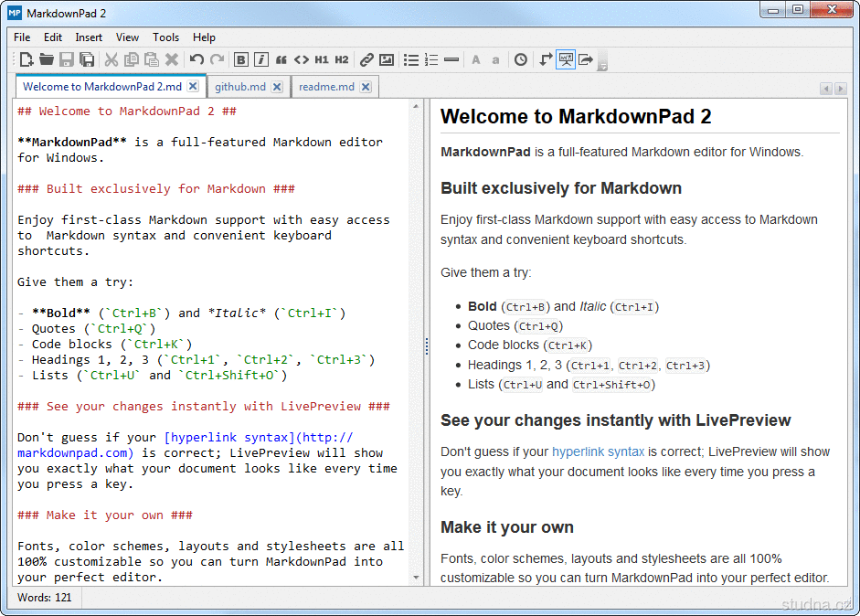Expand the toolbar overflow options arrow

(602, 64)
